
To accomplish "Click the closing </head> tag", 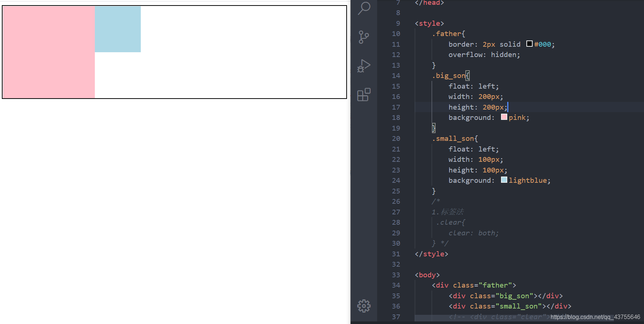I will 429,3.
